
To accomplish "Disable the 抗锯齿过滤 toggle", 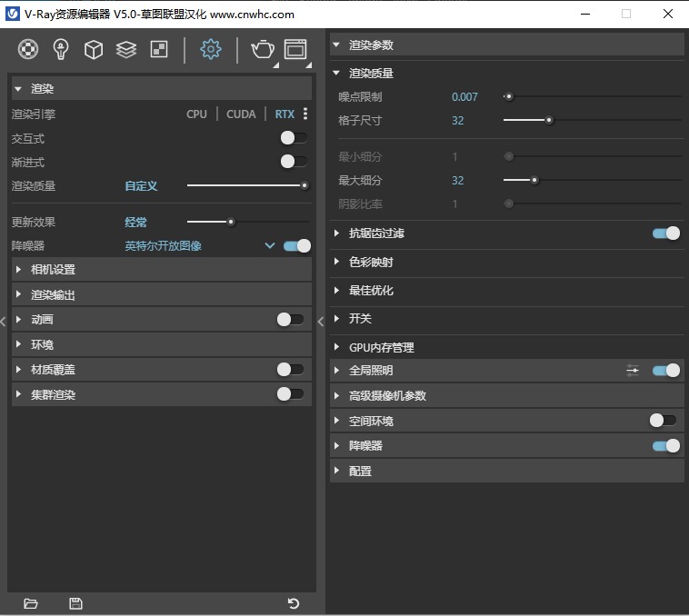I will click(x=665, y=233).
